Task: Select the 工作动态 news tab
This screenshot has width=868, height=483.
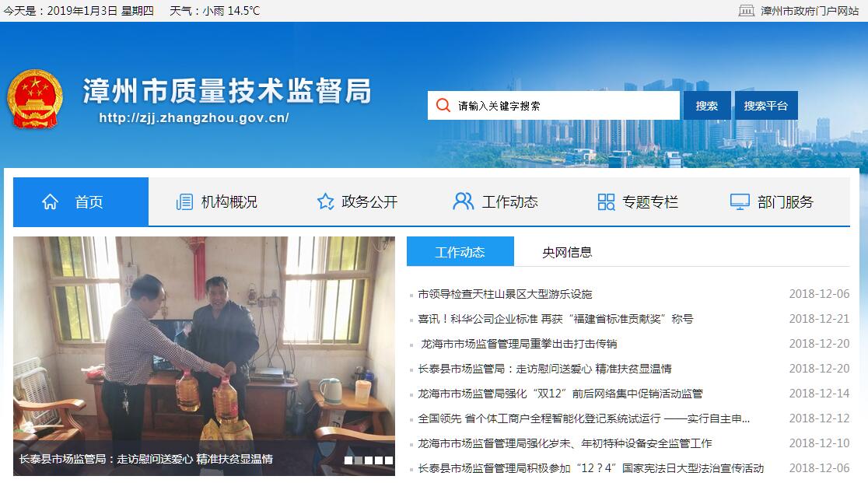Action: click(460, 252)
